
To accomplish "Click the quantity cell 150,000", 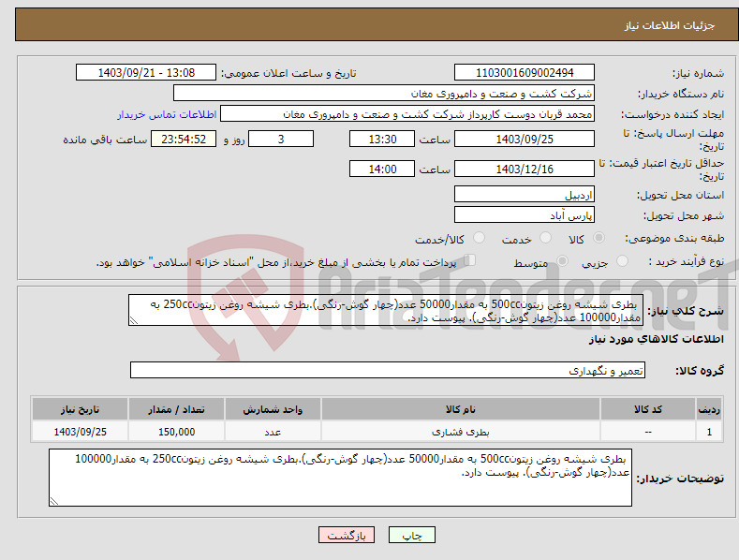I will [x=176, y=432].
